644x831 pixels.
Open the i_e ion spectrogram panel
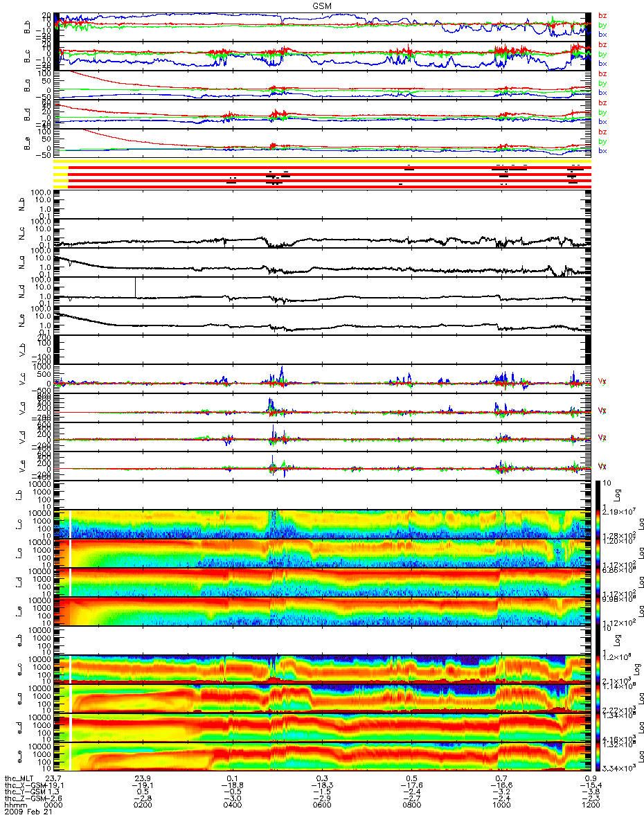coord(323,611)
